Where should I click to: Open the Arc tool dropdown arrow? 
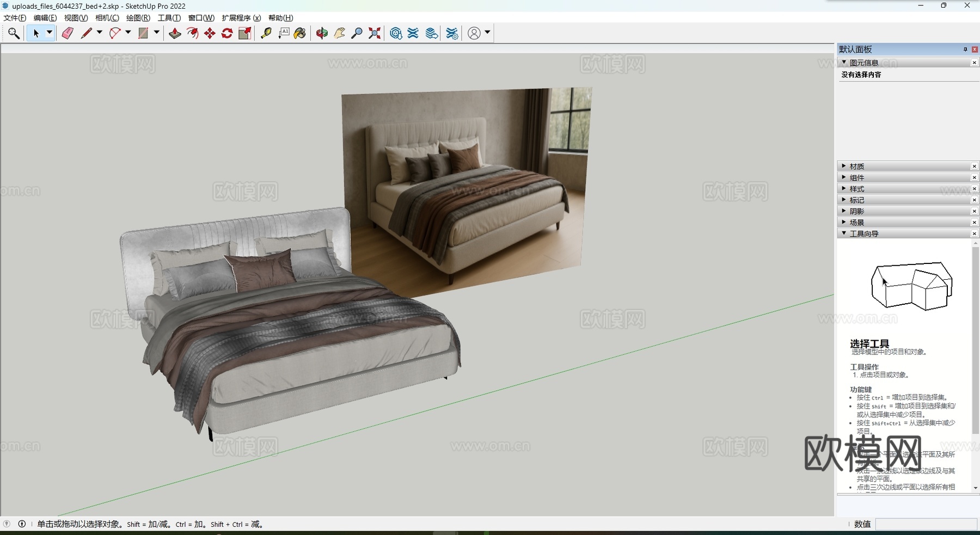(x=128, y=33)
